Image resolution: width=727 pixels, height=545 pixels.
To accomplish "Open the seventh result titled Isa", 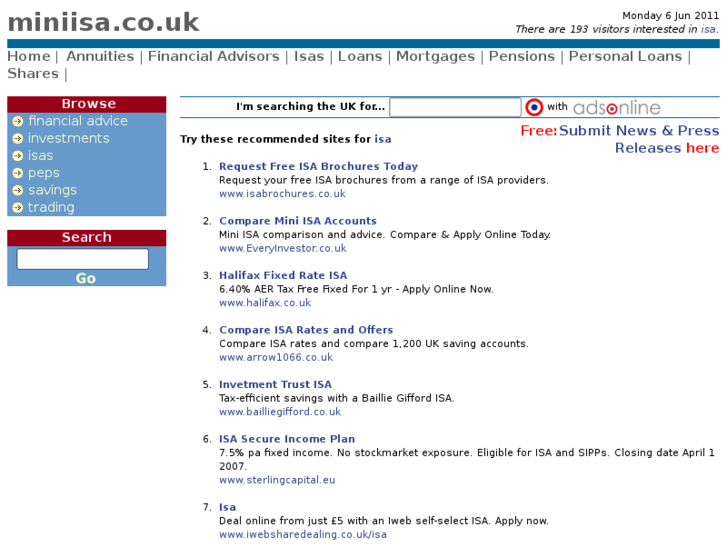I will pyautogui.click(x=227, y=507).
